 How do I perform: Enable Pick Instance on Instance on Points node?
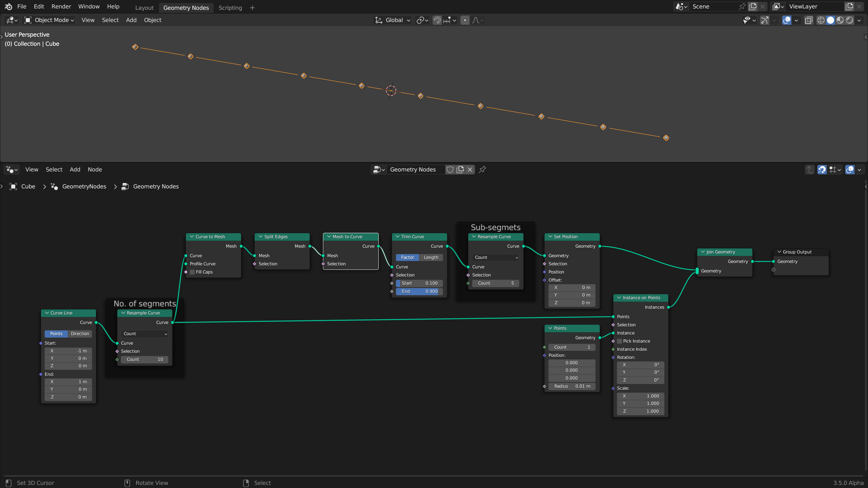point(619,341)
